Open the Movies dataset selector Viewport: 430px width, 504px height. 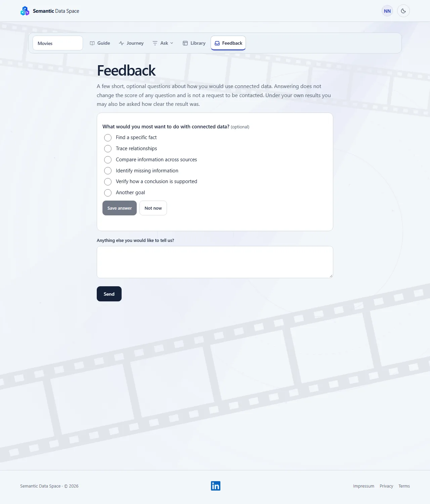(58, 43)
